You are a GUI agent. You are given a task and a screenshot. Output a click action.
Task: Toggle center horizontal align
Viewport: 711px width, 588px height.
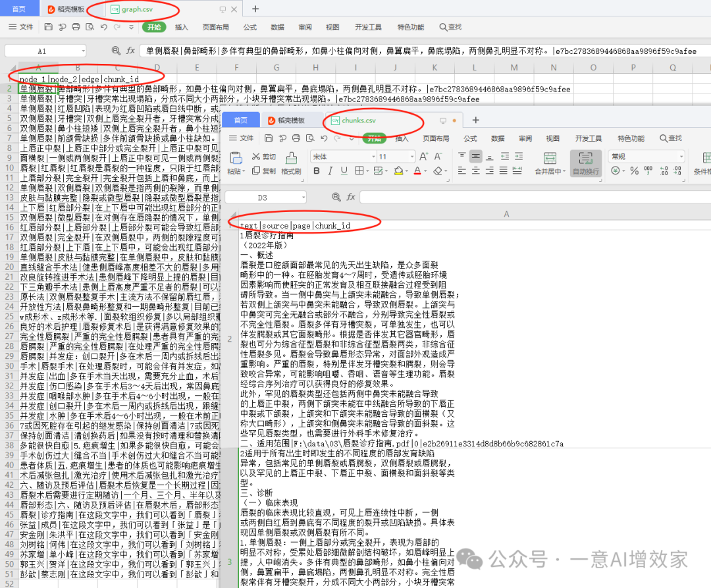click(476, 171)
